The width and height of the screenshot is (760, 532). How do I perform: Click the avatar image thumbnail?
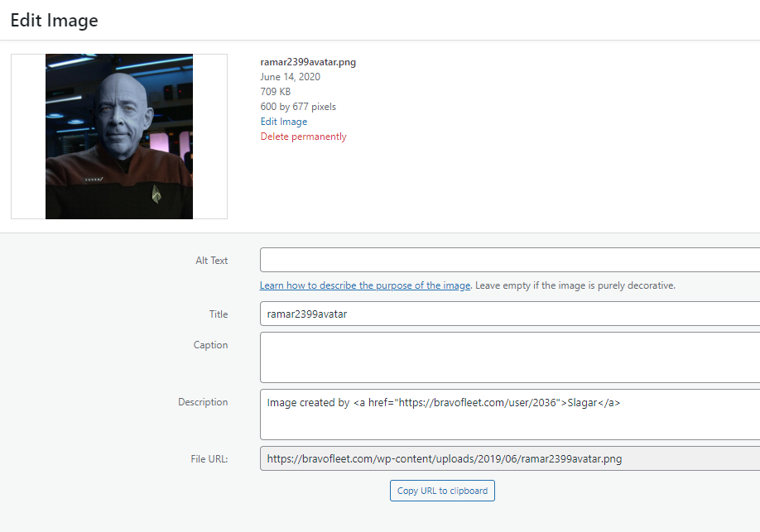click(x=119, y=137)
